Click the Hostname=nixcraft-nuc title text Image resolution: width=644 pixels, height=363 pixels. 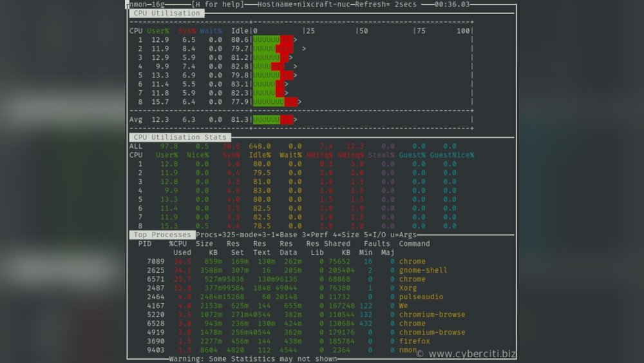[304, 5]
